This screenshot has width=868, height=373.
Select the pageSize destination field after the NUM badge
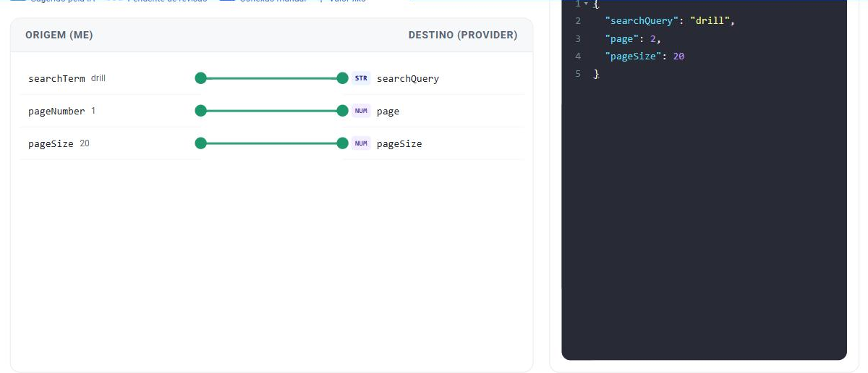click(399, 143)
